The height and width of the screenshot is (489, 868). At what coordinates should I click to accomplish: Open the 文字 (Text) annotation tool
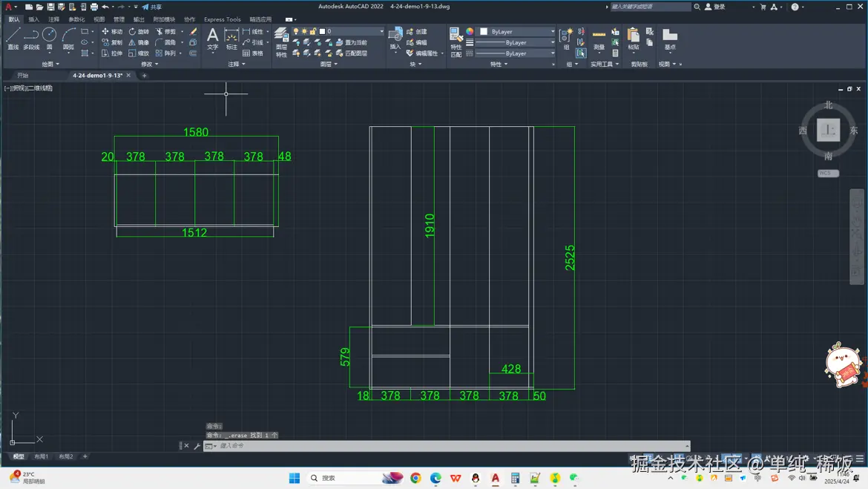coord(212,39)
